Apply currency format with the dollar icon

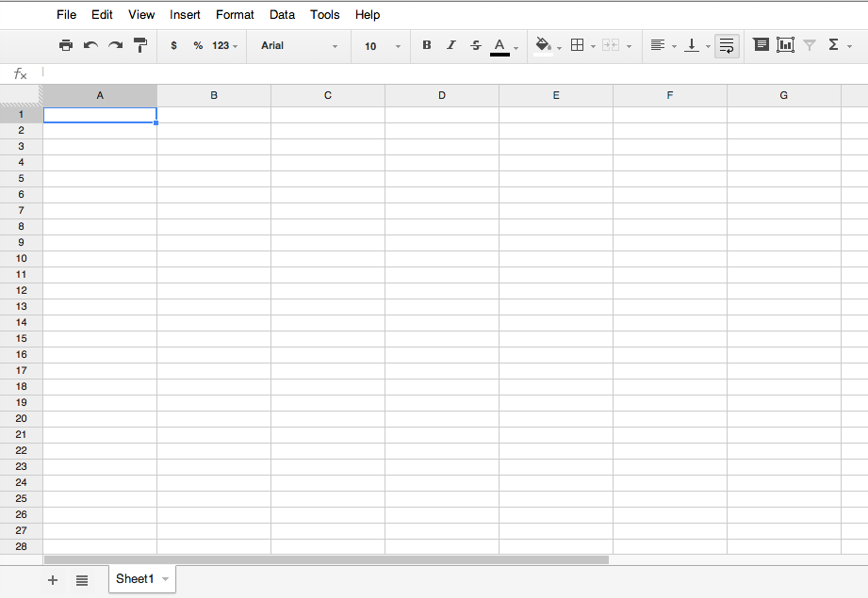[173, 44]
